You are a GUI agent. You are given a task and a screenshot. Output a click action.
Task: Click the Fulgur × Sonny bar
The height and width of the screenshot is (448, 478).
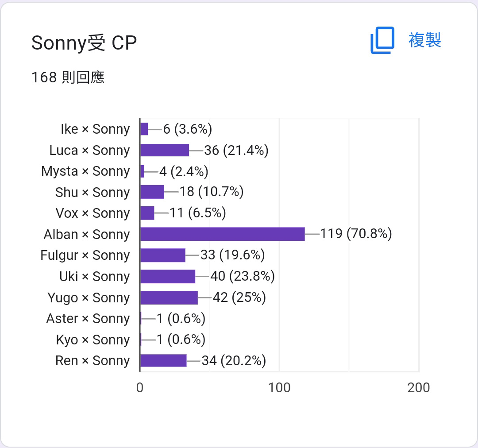point(163,255)
